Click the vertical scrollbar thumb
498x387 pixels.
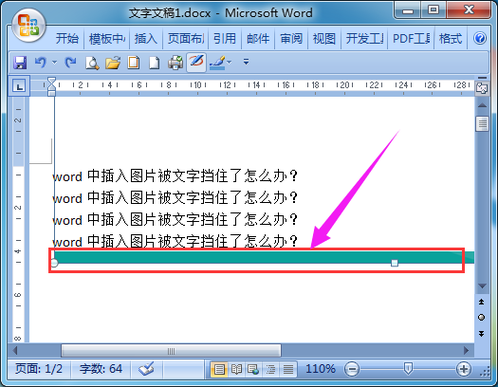click(482, 124)
